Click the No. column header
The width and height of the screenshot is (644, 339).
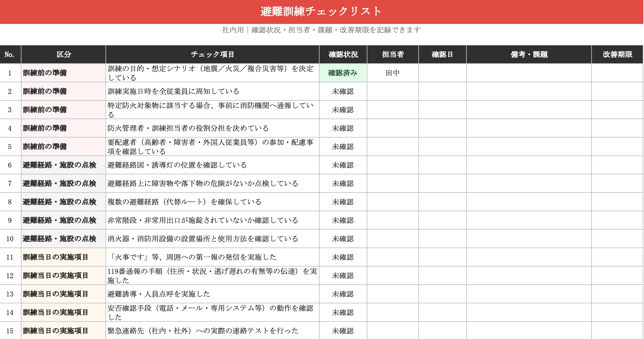[x=10, y=54]
